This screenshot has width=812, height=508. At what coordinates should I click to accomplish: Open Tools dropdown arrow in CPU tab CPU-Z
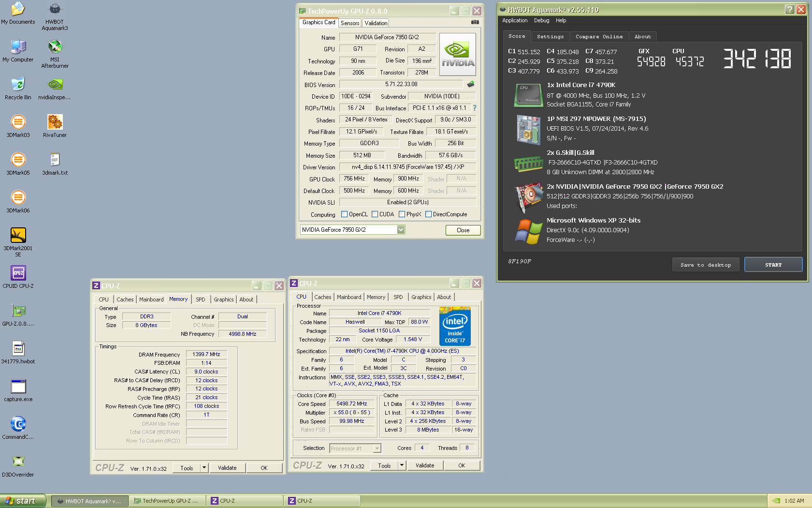click(x=402, y=465)
